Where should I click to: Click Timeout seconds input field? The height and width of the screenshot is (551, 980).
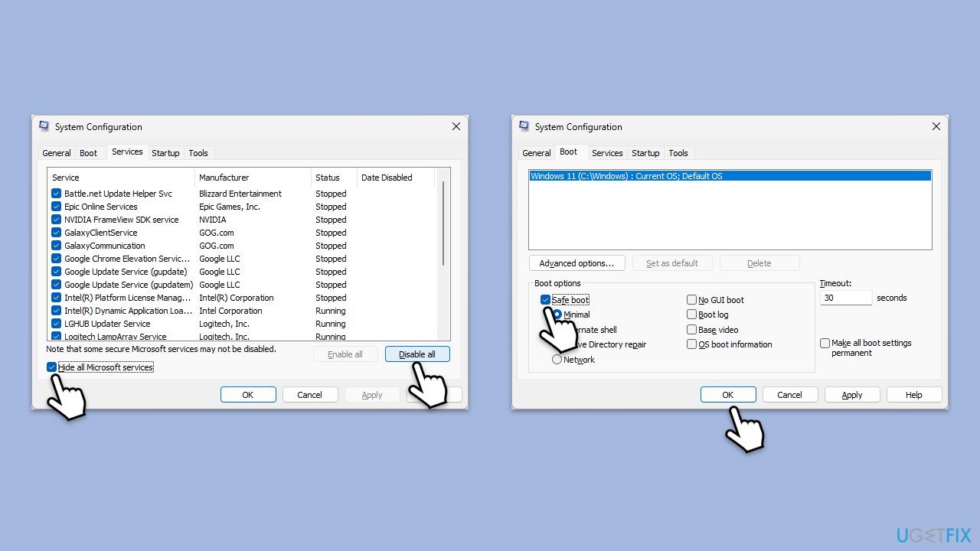[846, 298]
